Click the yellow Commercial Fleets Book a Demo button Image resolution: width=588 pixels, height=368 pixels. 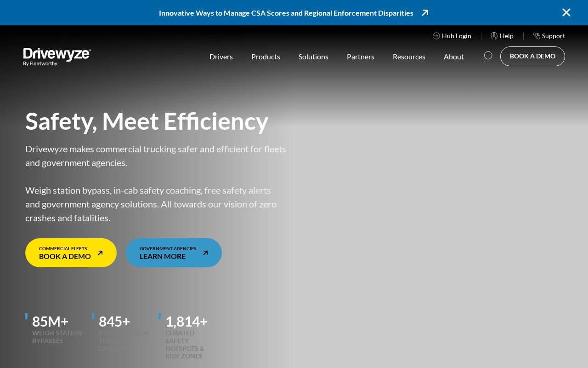(x=71, y=253)
